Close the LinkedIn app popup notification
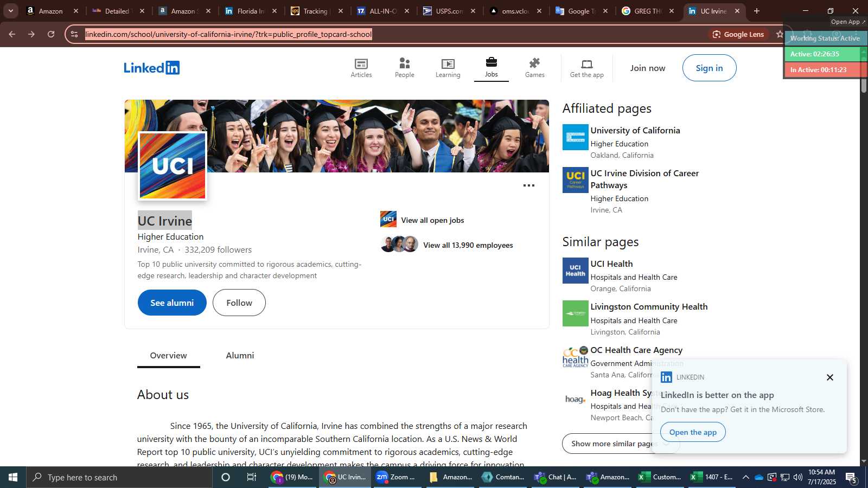Image resolution: width=868 pixels, height=488 pixels. (829, 377)
